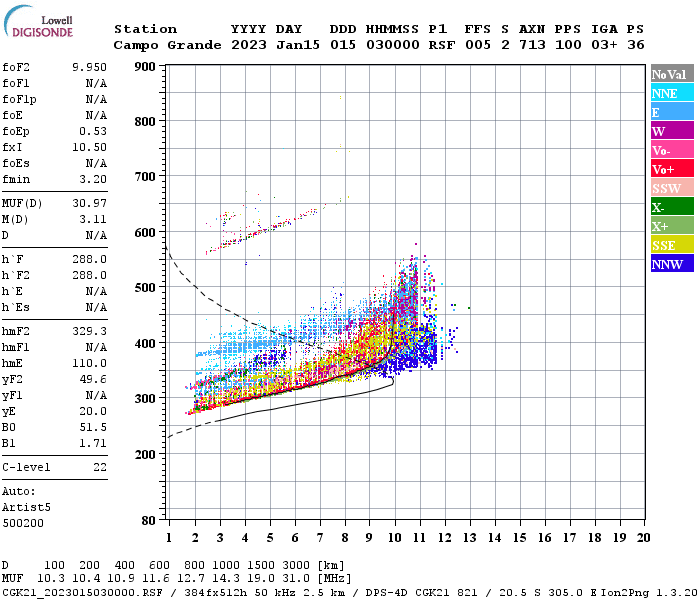The image size is (700, 600).
Task: Click the yE value 20.0
Action: (x=93, y=412)
